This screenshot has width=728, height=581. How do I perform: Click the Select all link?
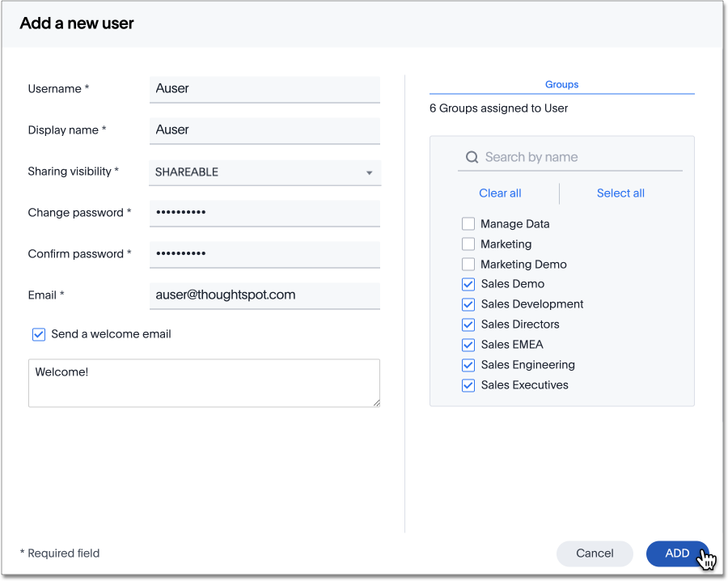620,193
